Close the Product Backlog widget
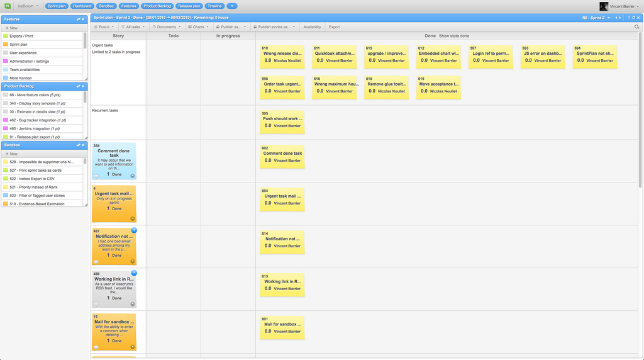The image size is (644, 360). 83,86
